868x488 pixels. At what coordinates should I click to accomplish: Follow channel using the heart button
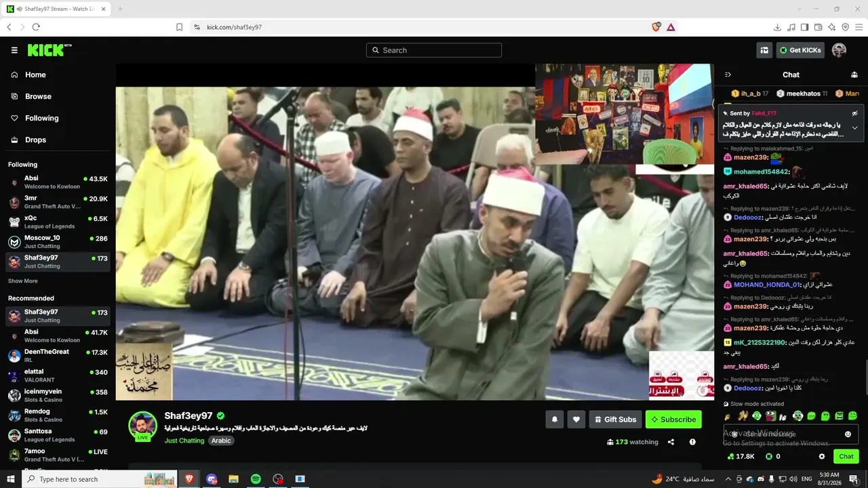point(576,420)
